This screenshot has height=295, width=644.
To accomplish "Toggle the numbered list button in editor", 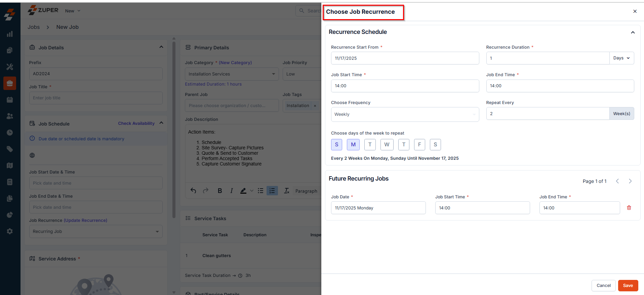I will (272, 191).
